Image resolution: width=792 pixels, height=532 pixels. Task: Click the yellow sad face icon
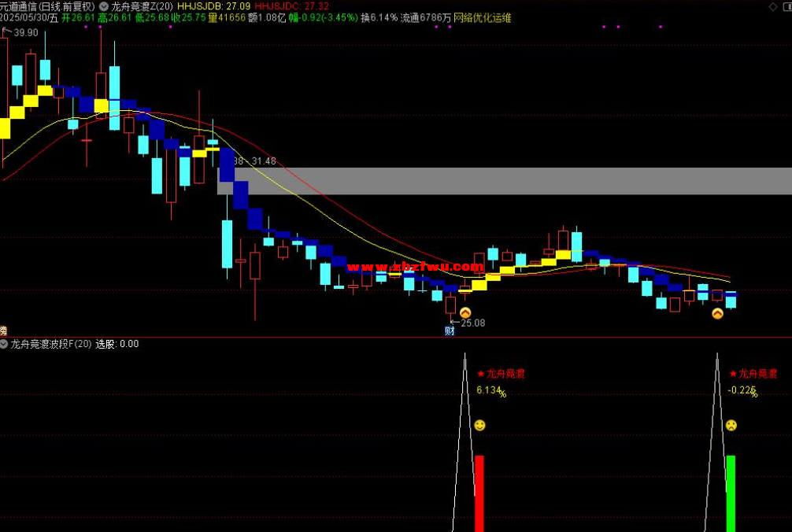pyautogui.click(x=731, y=425)
